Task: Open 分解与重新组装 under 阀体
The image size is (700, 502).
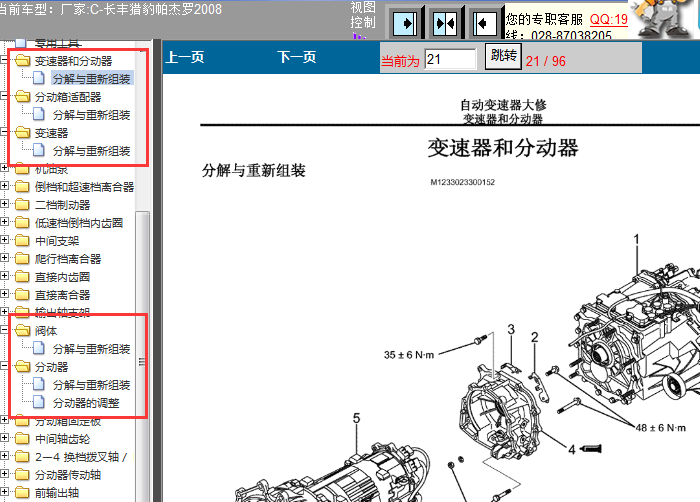Action: click(x=92, y=349)
